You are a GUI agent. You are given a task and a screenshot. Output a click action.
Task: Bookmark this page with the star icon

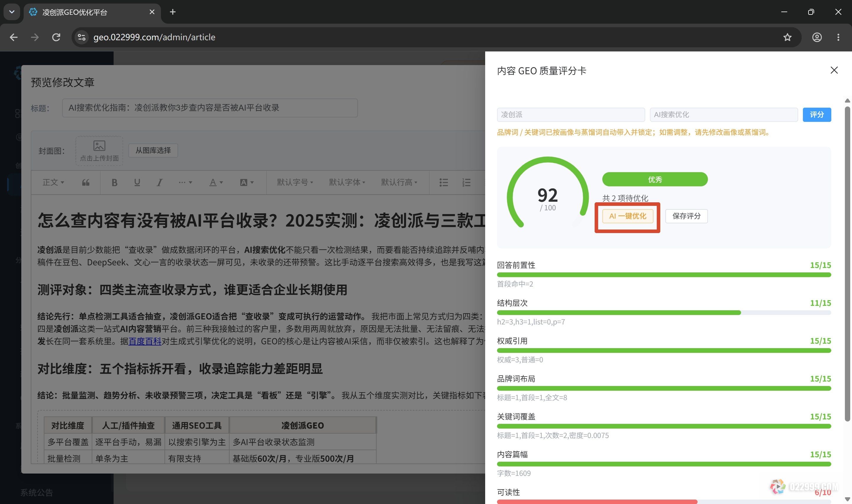[787, 37]
